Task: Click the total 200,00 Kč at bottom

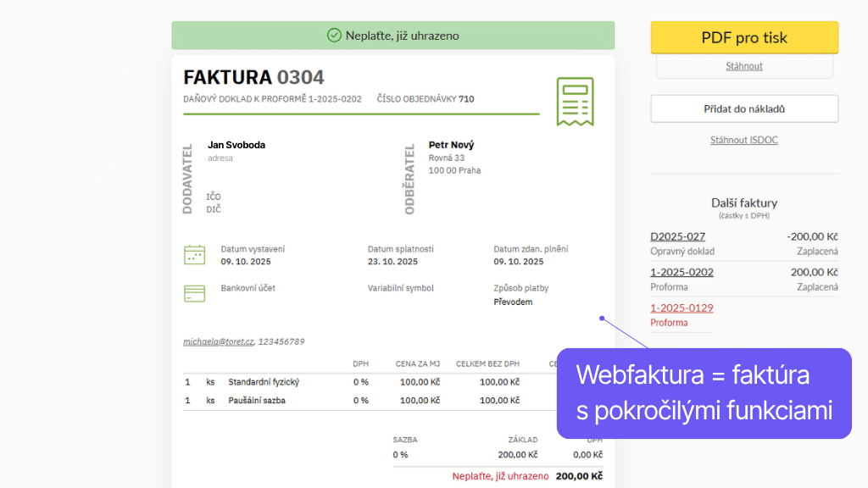Action: point(579,476)
